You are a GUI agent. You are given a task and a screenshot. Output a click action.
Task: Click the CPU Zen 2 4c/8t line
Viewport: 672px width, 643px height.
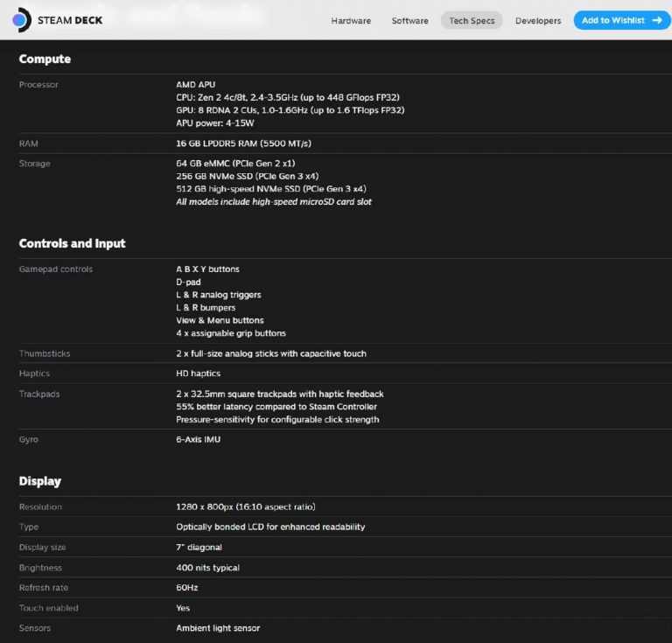[x=288, y=98]
